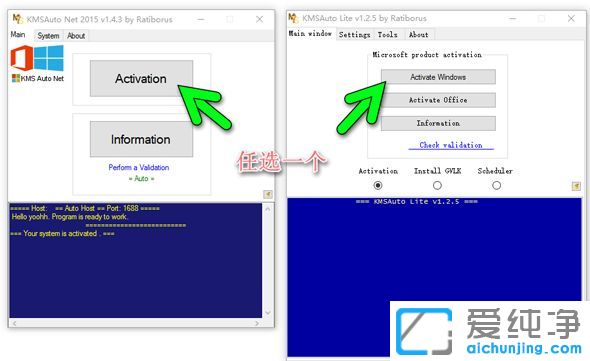Viewport: 590px width, 361px height.
Task: Click Information button in KMSAuto Lite
Action: click(438, 123)
